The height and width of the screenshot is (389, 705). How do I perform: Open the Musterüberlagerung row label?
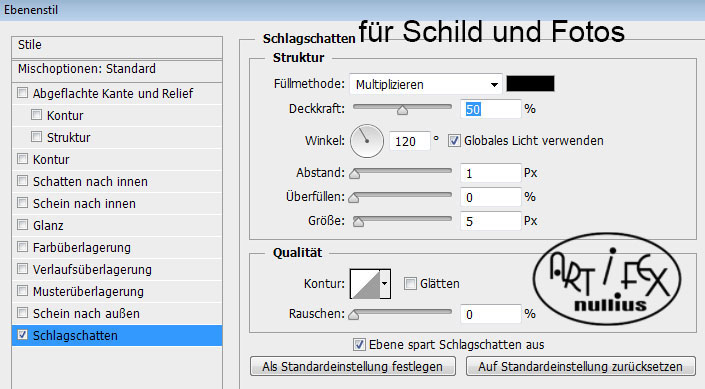tap(88, 291)
